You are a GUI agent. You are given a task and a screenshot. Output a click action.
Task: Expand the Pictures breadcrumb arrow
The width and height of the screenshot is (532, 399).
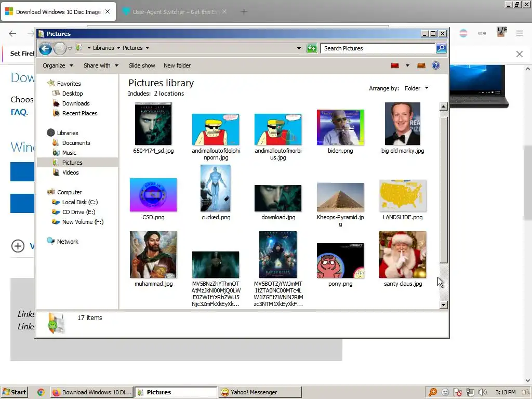tap(147, 48)
